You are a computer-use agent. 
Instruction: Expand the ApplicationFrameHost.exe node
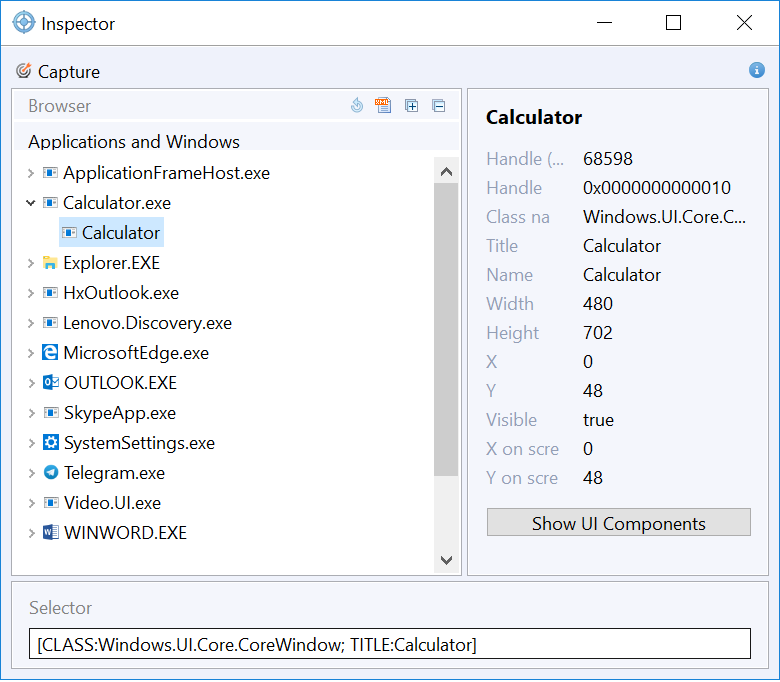tap(31, 173)
